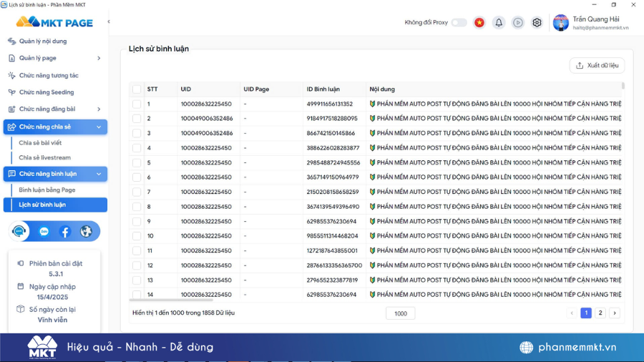Viewport: 644px width, 362px height.
Task: Check the checkbox for row 6
Action: click(x=137, y=177)
